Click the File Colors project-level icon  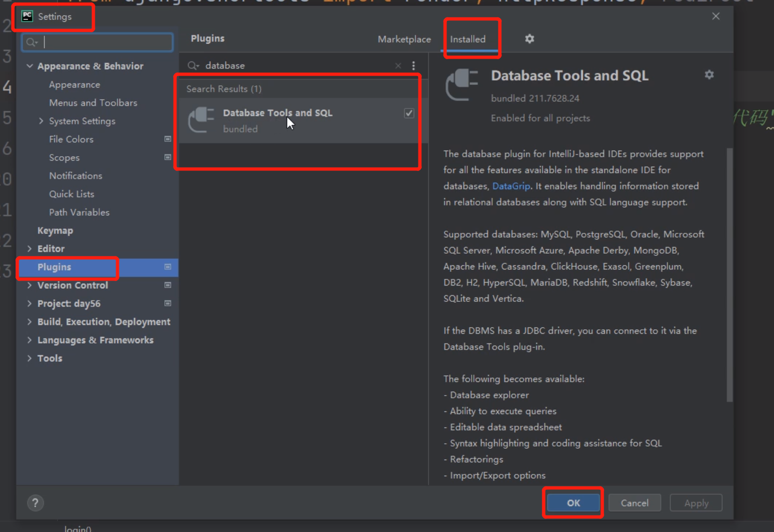(x=168, y=139)
